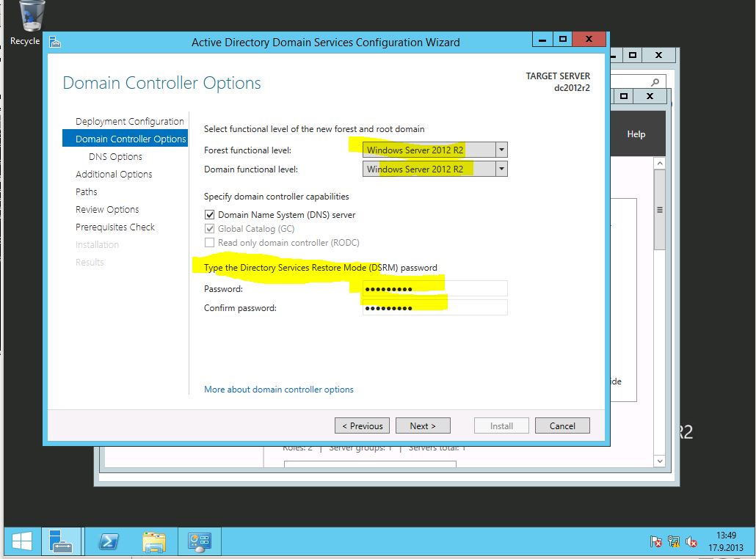This screenshot has width=756, height=559.
Task: Toggle the Domain Name System (DNS) server checkbox
Action: tap(209, 215)
